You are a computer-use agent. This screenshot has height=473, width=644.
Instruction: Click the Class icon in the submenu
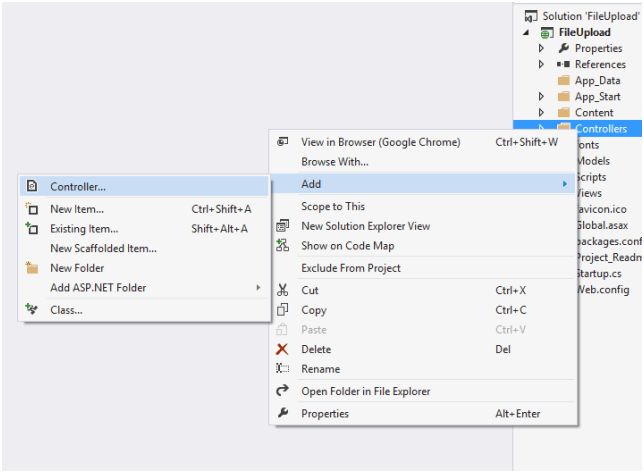point(31,310)
